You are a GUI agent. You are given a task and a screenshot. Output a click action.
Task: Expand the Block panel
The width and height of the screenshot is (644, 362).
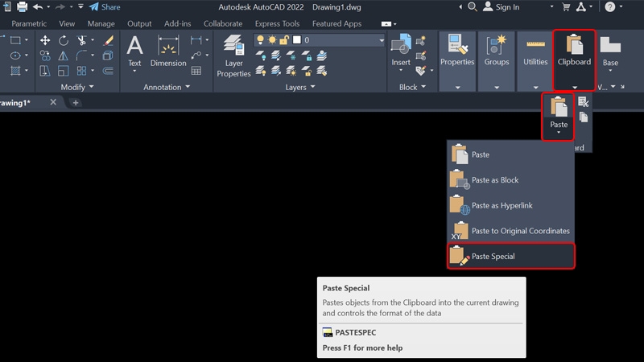(x=412, y=87)
